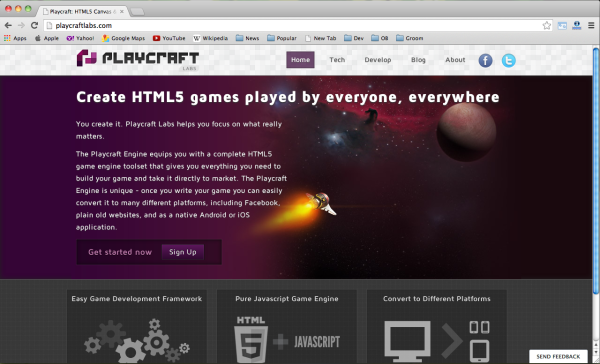Open Playcraft's Facebook page icon

click(x=485, y=60)
